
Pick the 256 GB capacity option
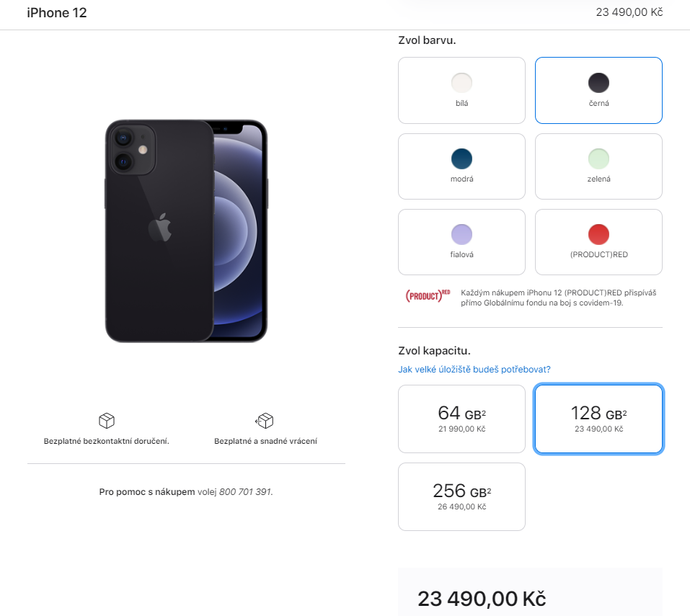coord(461,497)
